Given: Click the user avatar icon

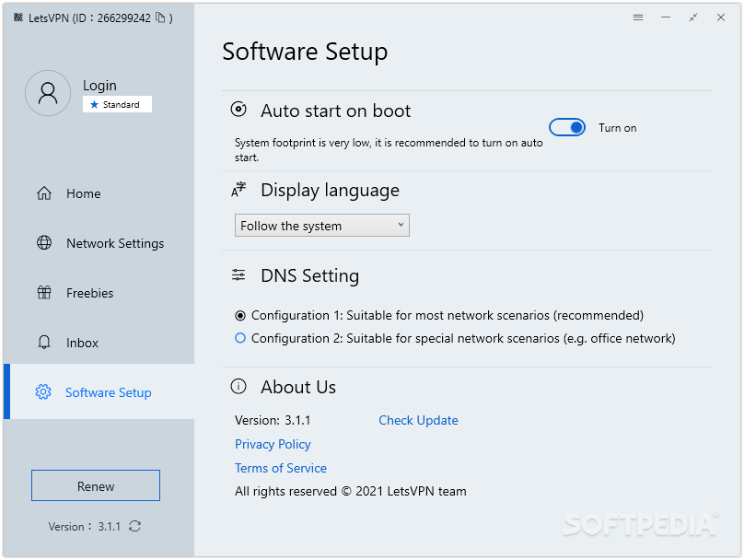Looking at the screenshot, I should pos(48,93).
